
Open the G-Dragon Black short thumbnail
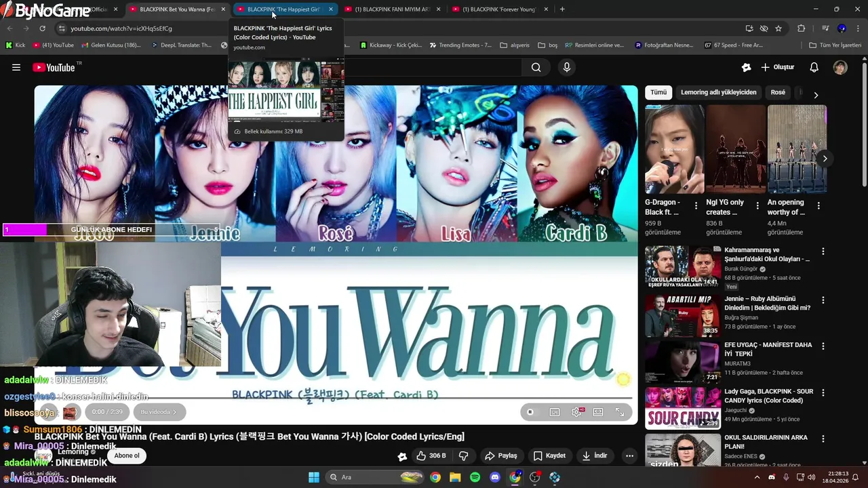[x=675, y=149]
